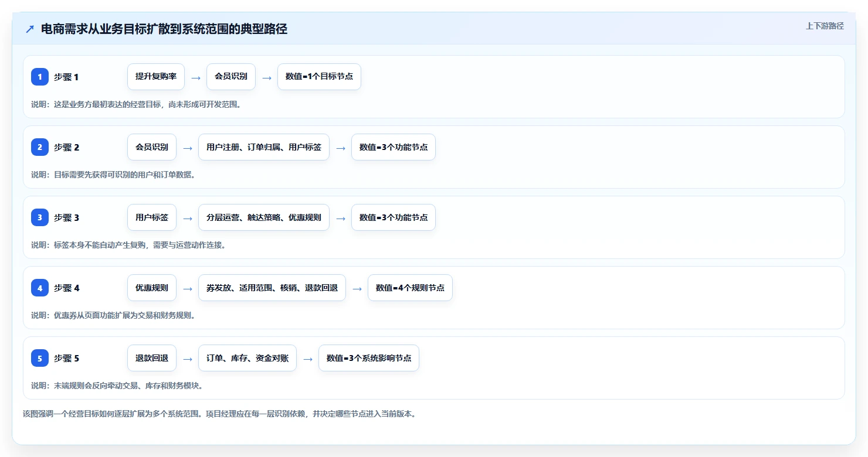The image size is (868, 457).
Task: Select the 步骤 2 label
Action: pyautogui.click(x=66, y=147)
